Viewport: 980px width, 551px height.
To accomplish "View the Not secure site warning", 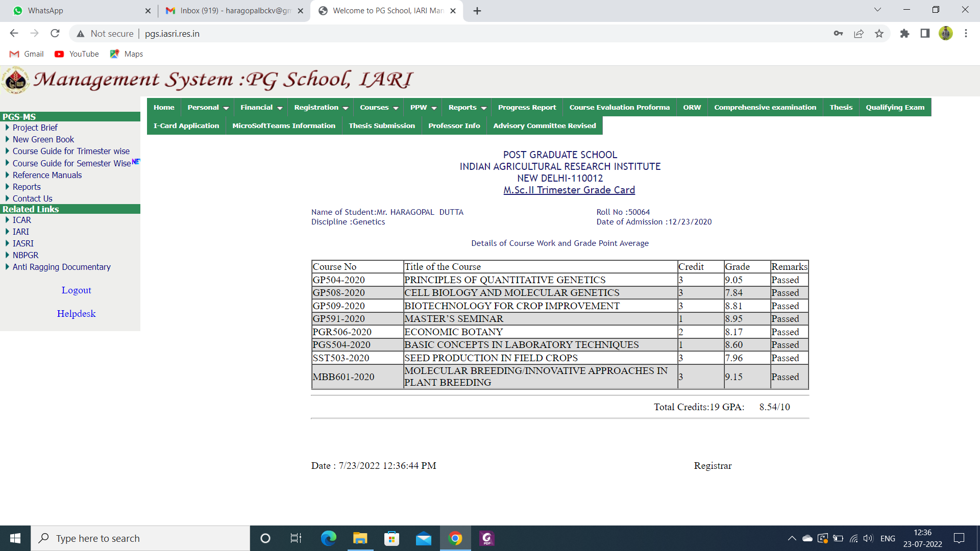I will [x=105, y=34].
